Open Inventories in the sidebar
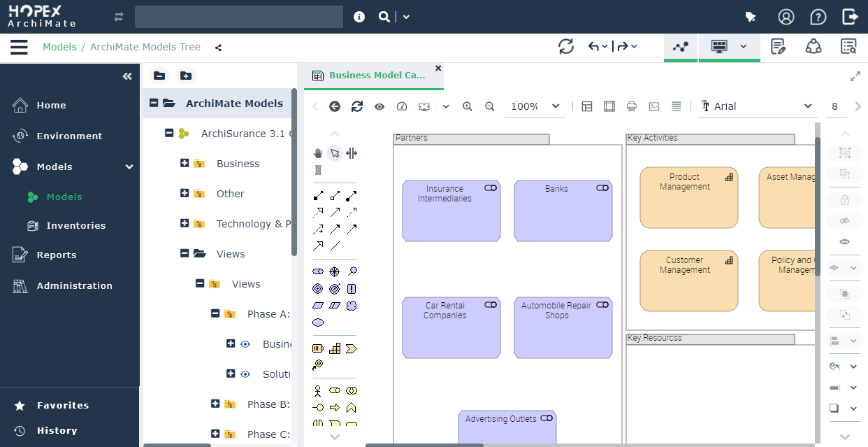 (x=75, y=226)
